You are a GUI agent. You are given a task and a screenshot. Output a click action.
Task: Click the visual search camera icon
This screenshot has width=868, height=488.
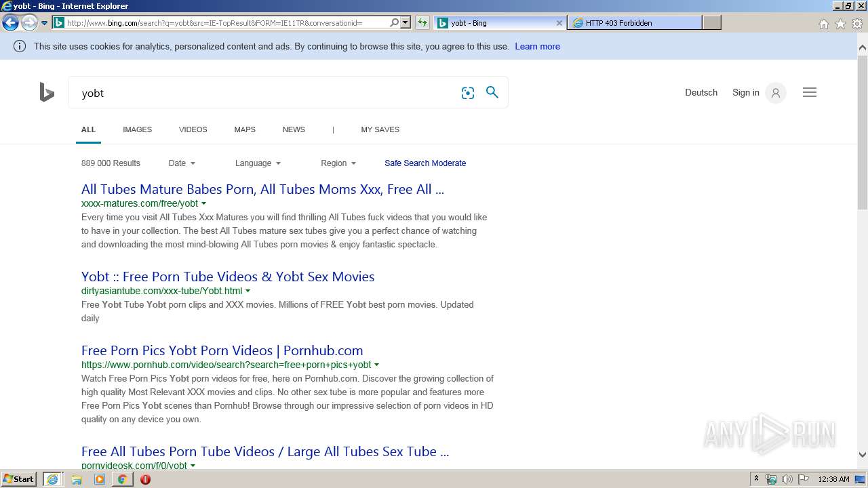[468, 93]
